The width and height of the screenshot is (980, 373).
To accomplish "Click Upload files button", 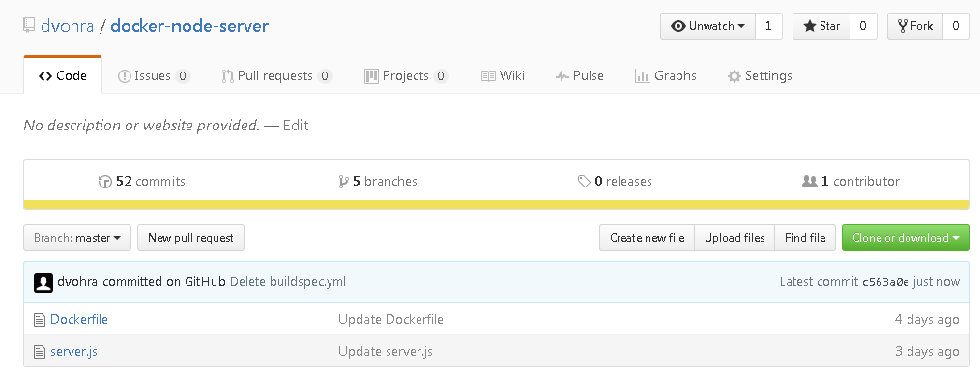I will click(x=735, y=238).
